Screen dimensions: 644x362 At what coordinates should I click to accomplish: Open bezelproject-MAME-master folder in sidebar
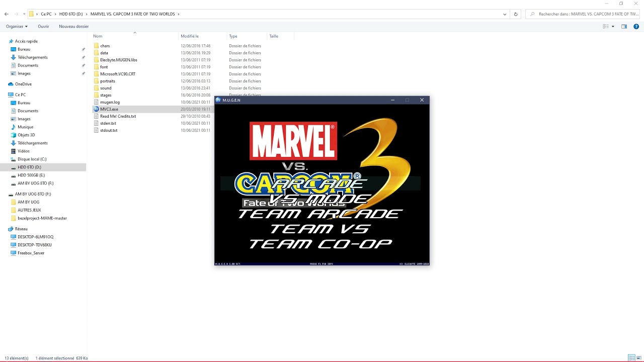click(42, 218)
